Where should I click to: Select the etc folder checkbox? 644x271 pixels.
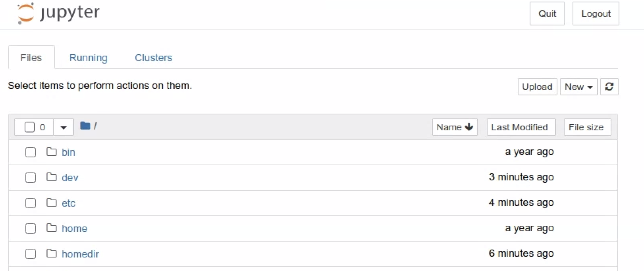click(31, 203)
